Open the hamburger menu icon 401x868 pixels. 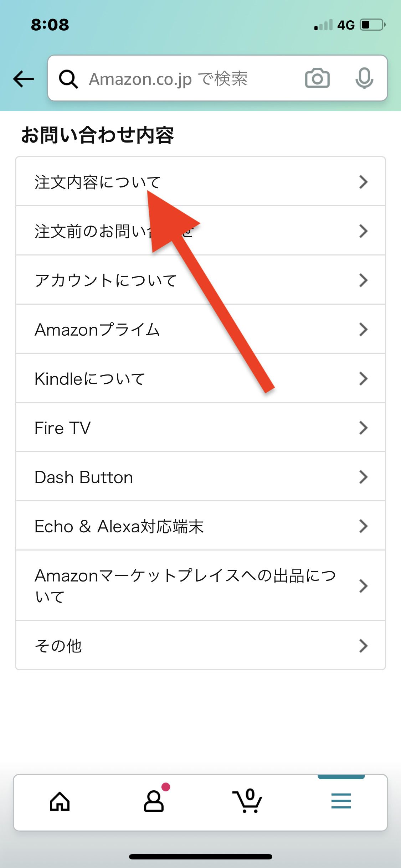341,801
